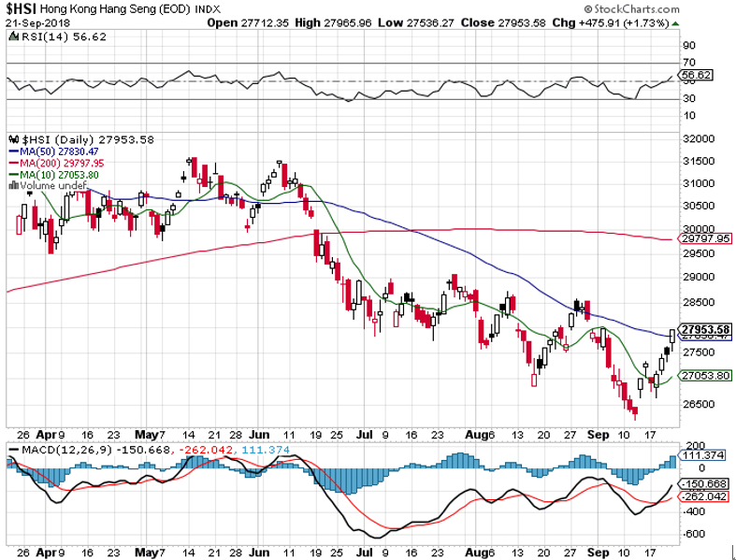Screen dimensions: 736x560
Task: Click the MA(200) 29797.95 legend entry
Action: coord(56,164)
